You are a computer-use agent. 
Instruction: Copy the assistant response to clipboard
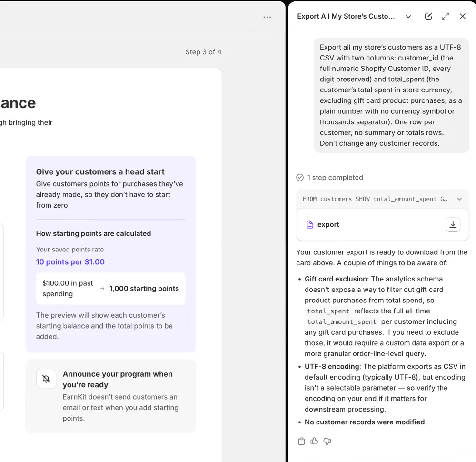(x=301, y=441)
